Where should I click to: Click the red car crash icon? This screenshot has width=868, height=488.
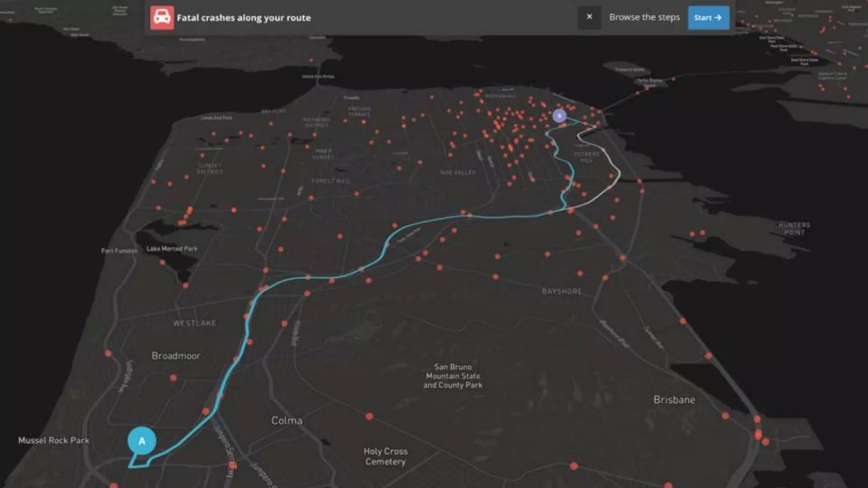click(162, 18)
